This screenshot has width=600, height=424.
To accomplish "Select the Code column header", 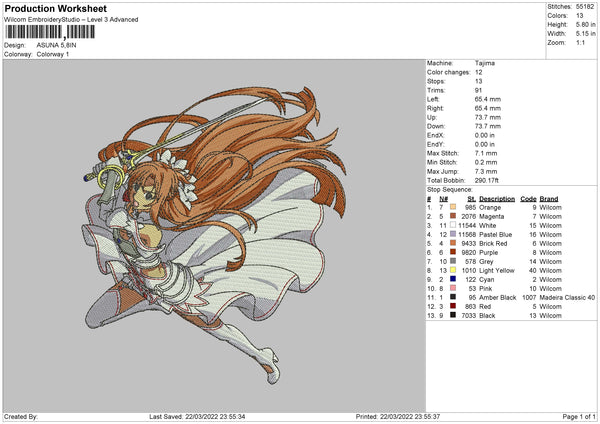I will pos(529,197).
